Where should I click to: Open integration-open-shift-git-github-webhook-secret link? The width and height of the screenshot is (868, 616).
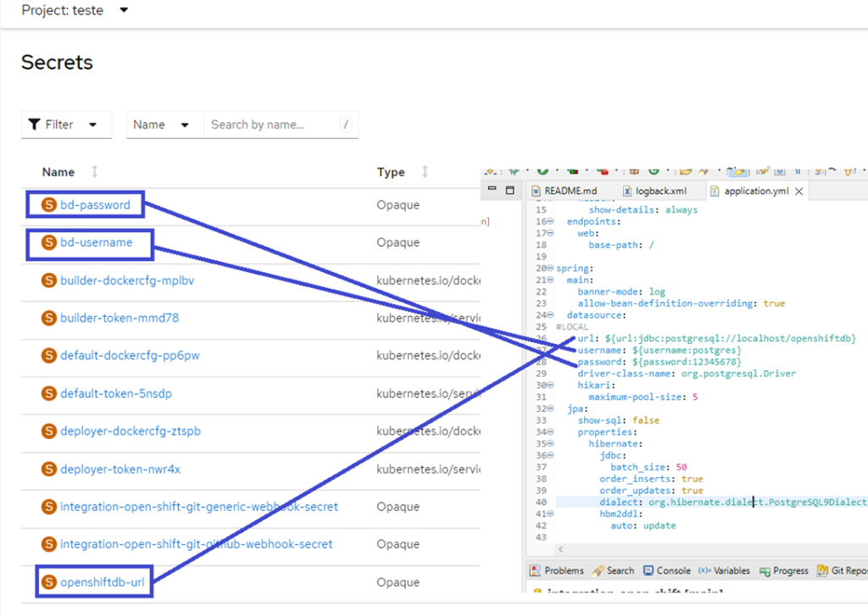[197, 544]
